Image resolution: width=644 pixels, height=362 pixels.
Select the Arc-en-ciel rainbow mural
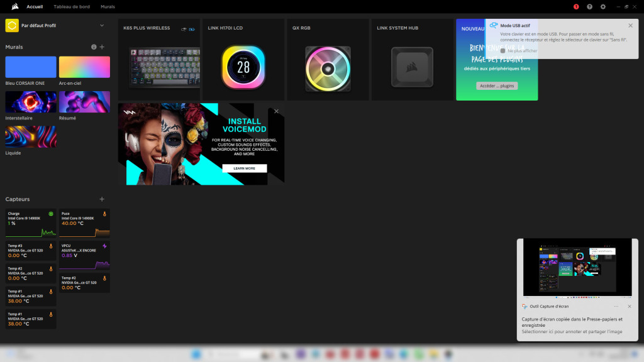tap(85, 67)
